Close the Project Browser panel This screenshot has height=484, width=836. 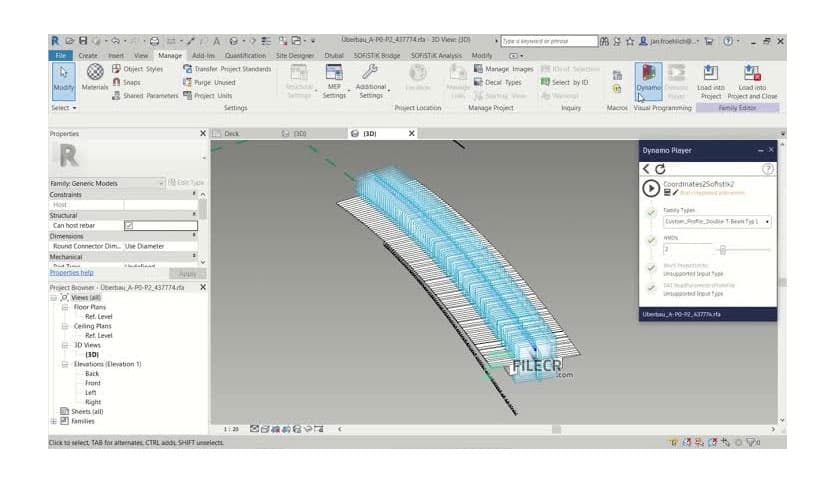(x=203, y=287)
